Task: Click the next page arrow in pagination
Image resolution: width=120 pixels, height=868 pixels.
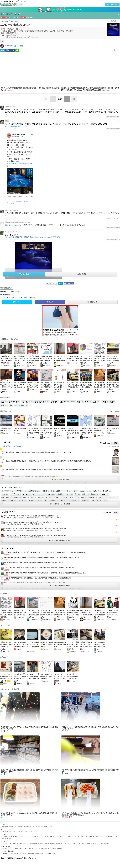Action: tap(67, 99)
